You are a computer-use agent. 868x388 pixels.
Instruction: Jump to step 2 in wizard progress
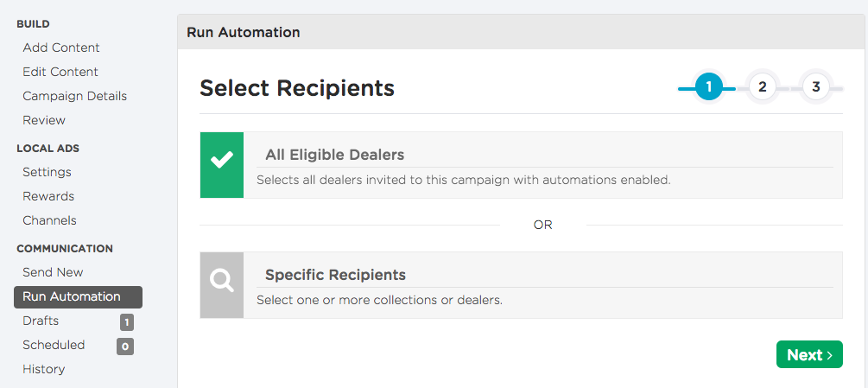click(x=763, y=87)
